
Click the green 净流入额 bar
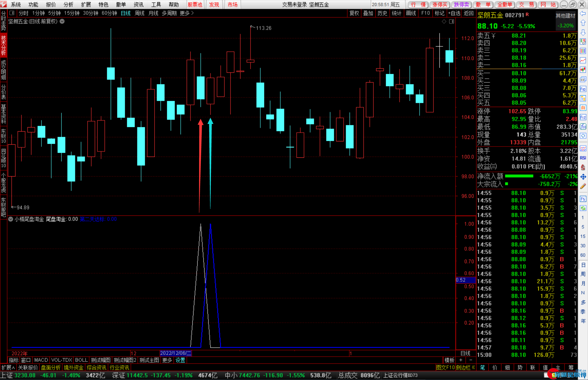(x=519, y=176)
